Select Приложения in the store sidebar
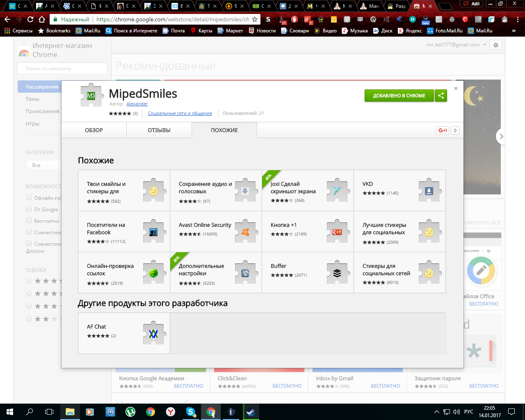Viewport: 525px width, 420px height. [x=42, y=111]
